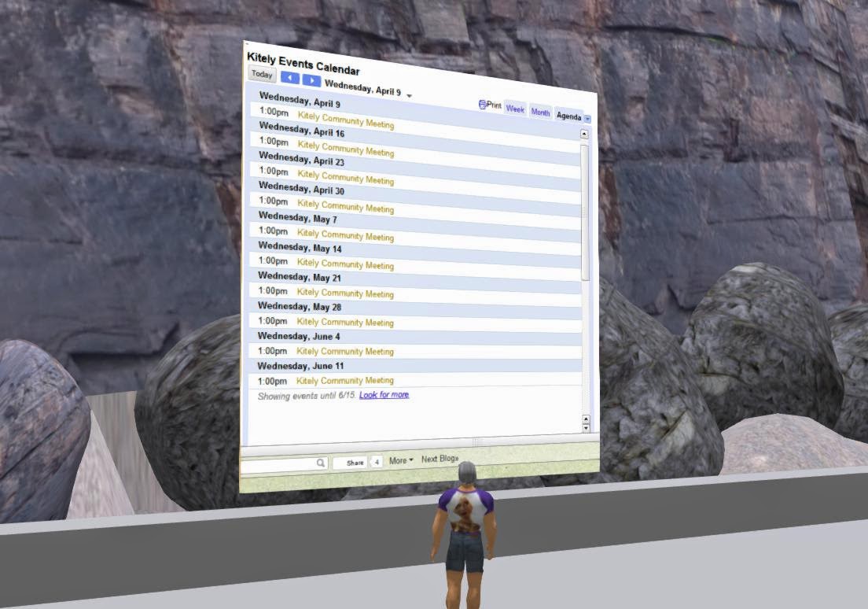Click the Today button
Viewport: 868px width, 609px height.
pyautogui.click(x=261, y=74)
